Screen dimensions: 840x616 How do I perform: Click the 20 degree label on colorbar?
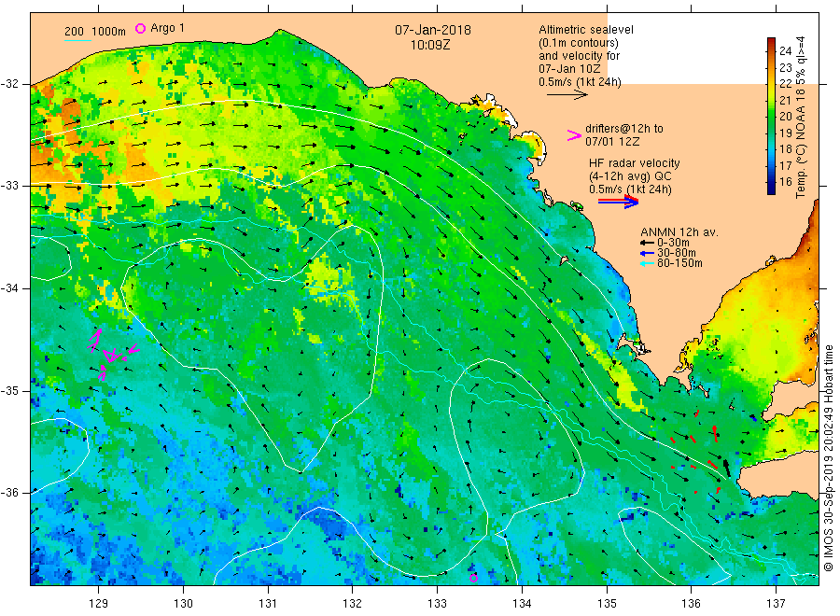click(x=785, y=117)
